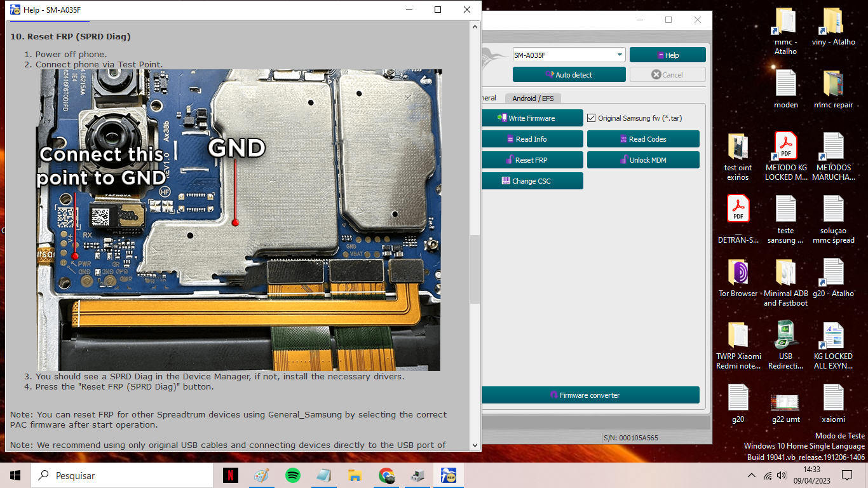Click the Auto detect button
868x488 pixels.
point(569,74)
